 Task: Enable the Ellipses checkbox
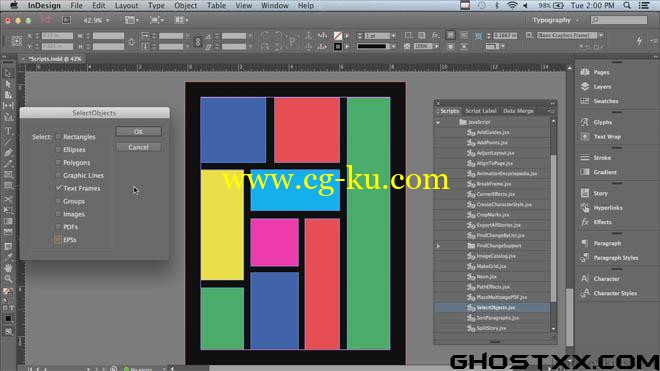click(x=59, y=149)
